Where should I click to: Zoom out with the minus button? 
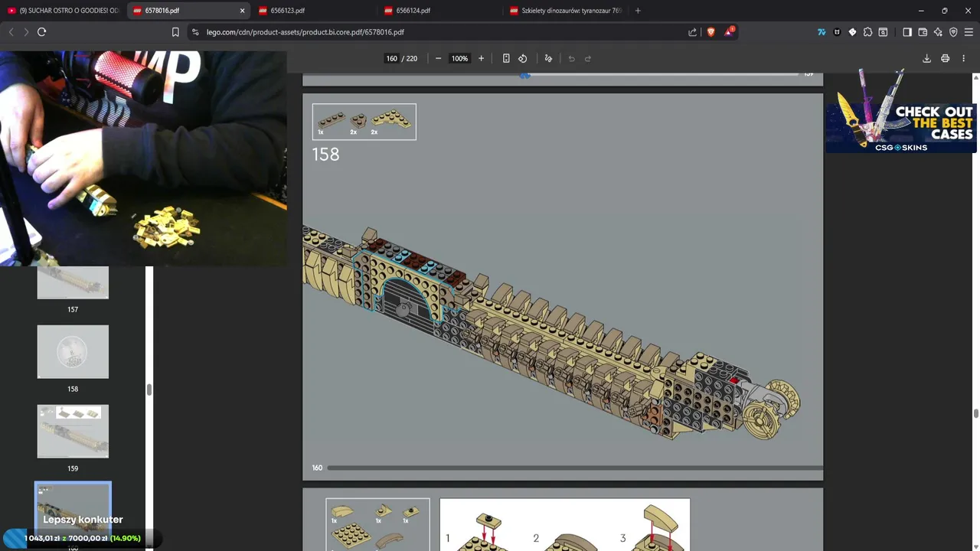[x=438, y=58]
